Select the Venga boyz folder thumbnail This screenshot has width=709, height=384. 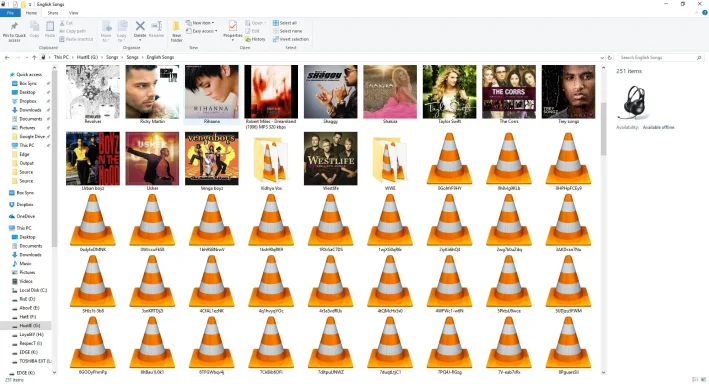click(212, 161)
